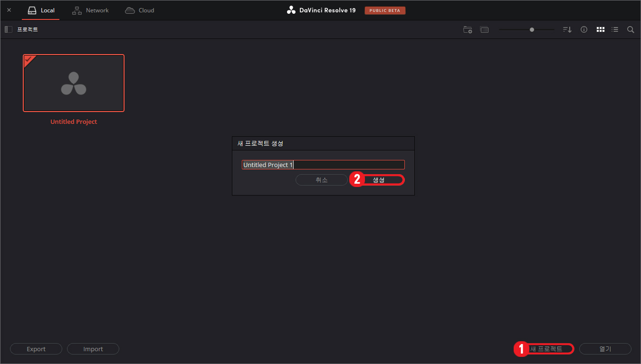
Task: Click the 새 프로젝트 button
Action: click(x=546, y=349)
